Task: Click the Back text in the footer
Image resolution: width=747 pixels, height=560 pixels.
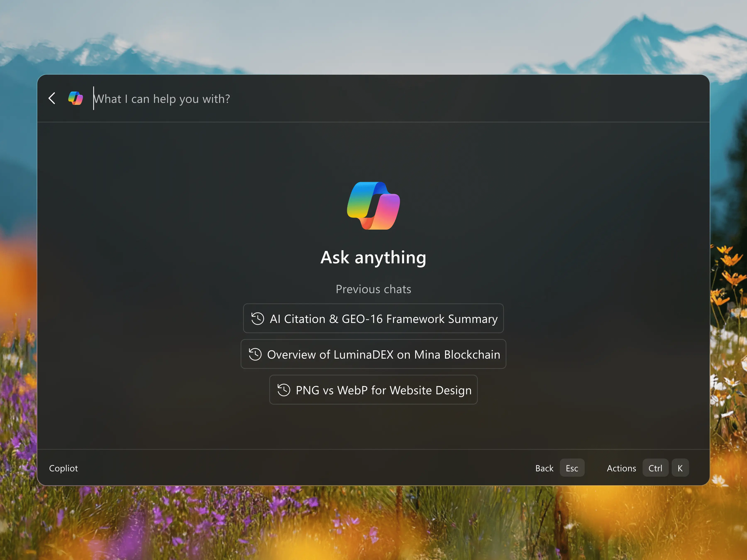Action: click(544, 468)
